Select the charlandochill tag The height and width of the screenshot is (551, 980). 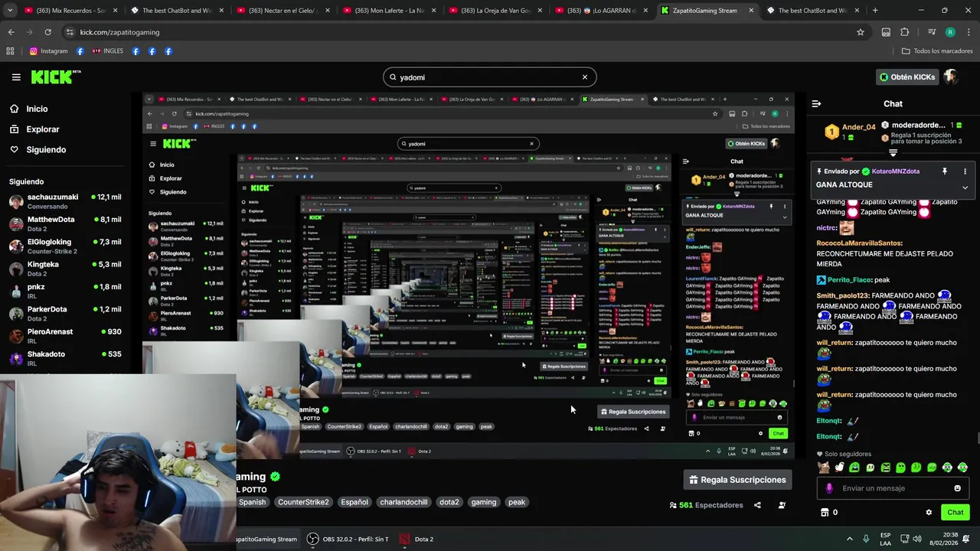point(403,502)
